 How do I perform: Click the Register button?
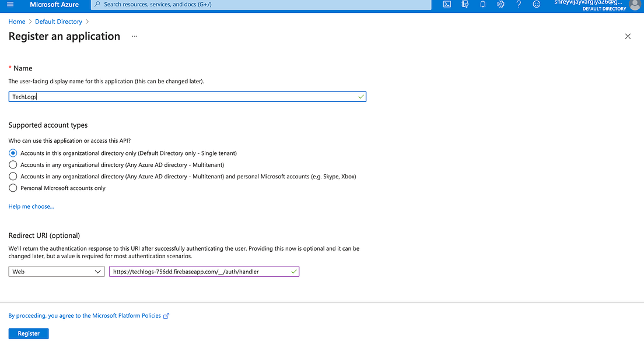pyautogui.click(x=28, y=333)
